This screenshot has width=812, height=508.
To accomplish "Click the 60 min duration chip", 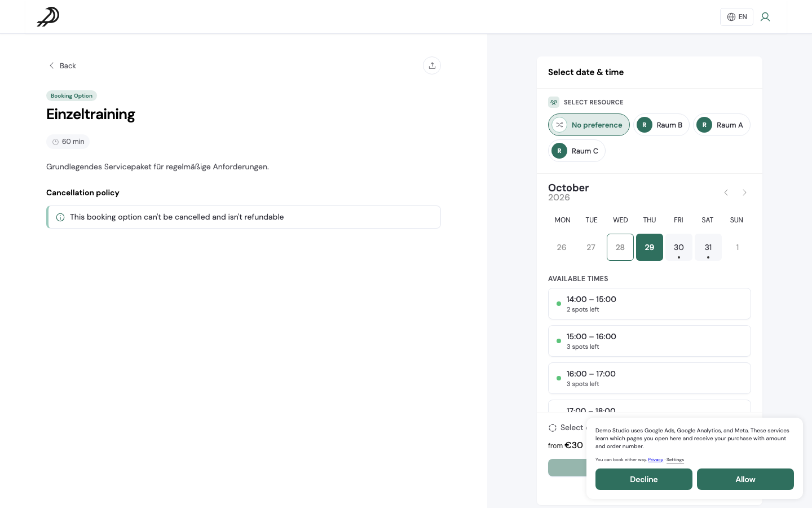I will click(68, 142).
